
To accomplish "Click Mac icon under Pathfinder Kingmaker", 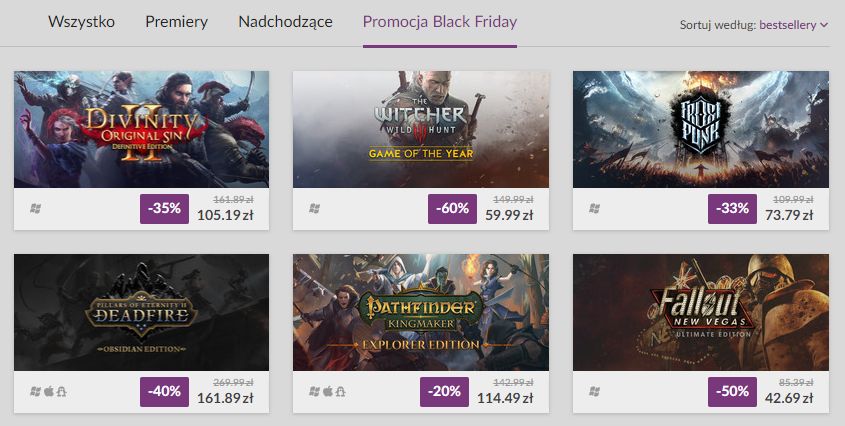I will (327, 392).
